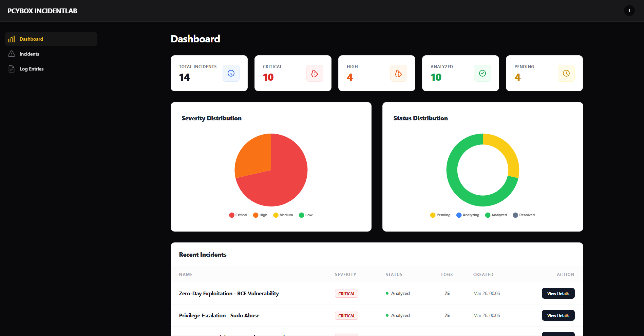The image size is (644, 336).
Task: Click the created date on Zero-Day row
Action: point(487,293)
